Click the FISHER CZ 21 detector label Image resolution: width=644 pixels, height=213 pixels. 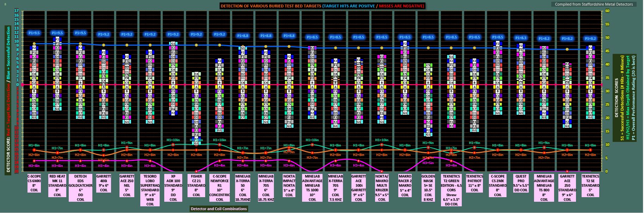(196, 185)
